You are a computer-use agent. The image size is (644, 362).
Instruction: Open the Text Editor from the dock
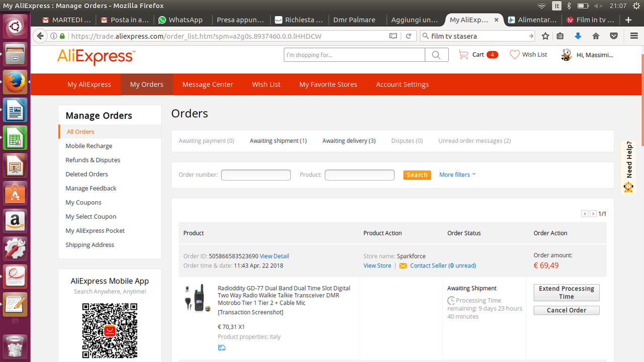15,304
